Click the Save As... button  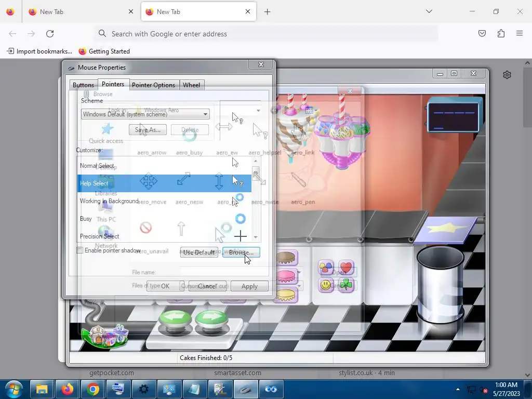[148, 129]
